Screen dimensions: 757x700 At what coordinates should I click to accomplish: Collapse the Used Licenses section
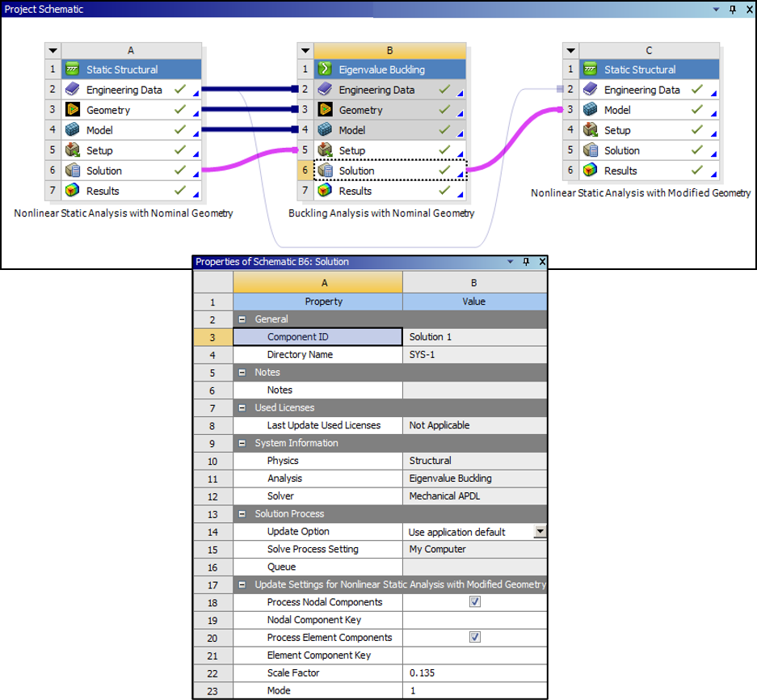[242, 407]
